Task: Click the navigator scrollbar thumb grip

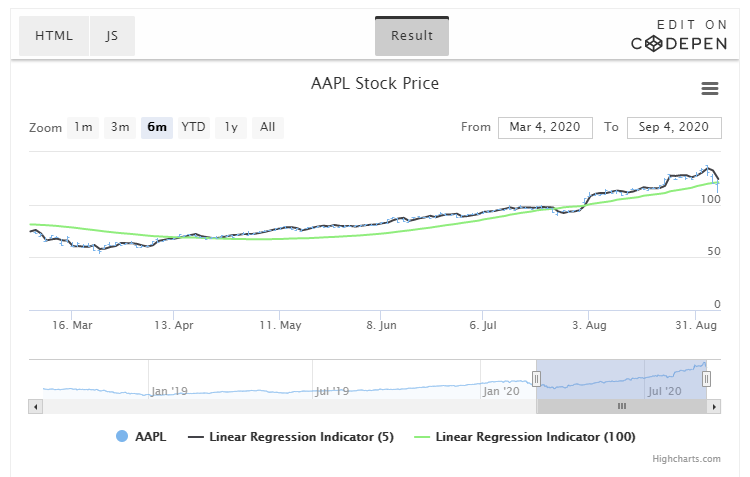Action: pyautogui.click(x=621, y=406)
